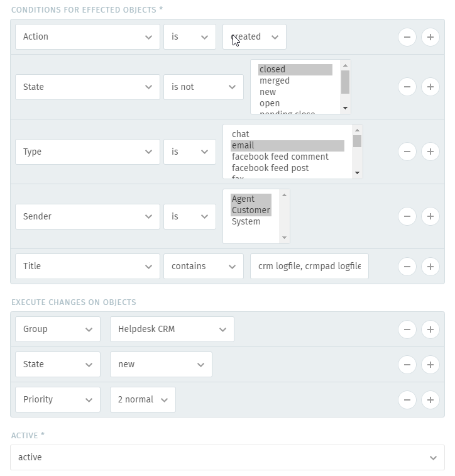The height and width of the screenshot is (476, 455).
Task: Open the 'active' status dropdown
Action: coord(227,458)
